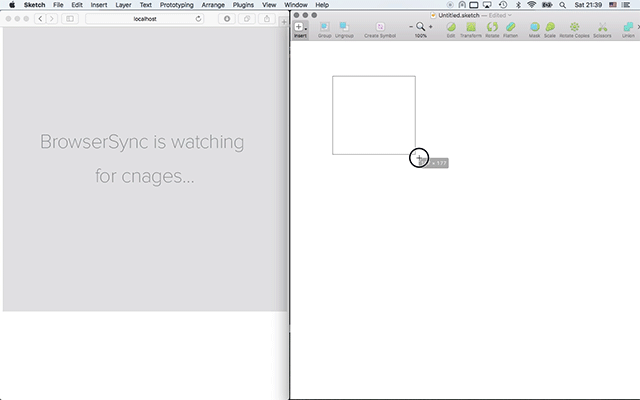Select the rectangle on the Sketch canvas

point(374,115)
